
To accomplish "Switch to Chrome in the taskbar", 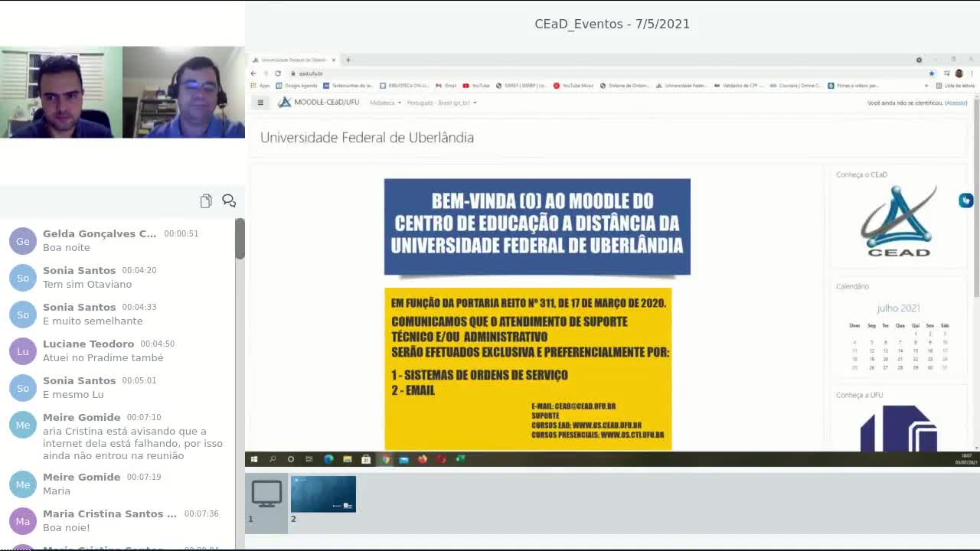I will pos(385,459).
